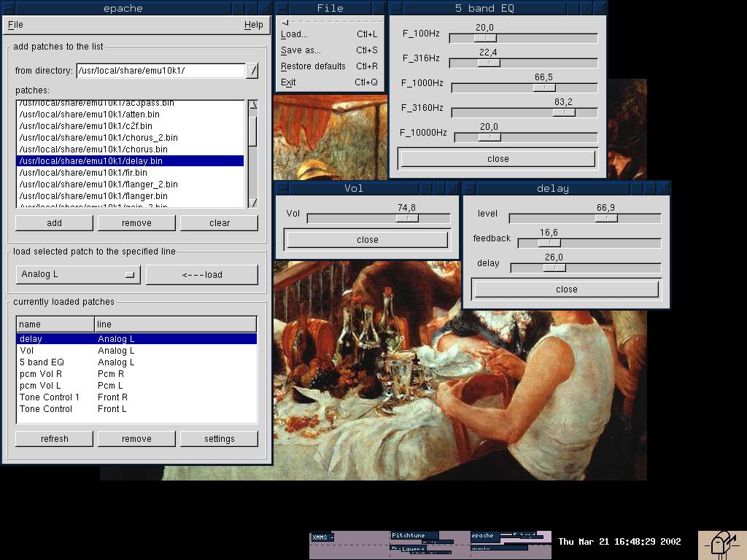747x560 pixels.
Task: Close the 5 band EQ panel
Action: [498, 159]
